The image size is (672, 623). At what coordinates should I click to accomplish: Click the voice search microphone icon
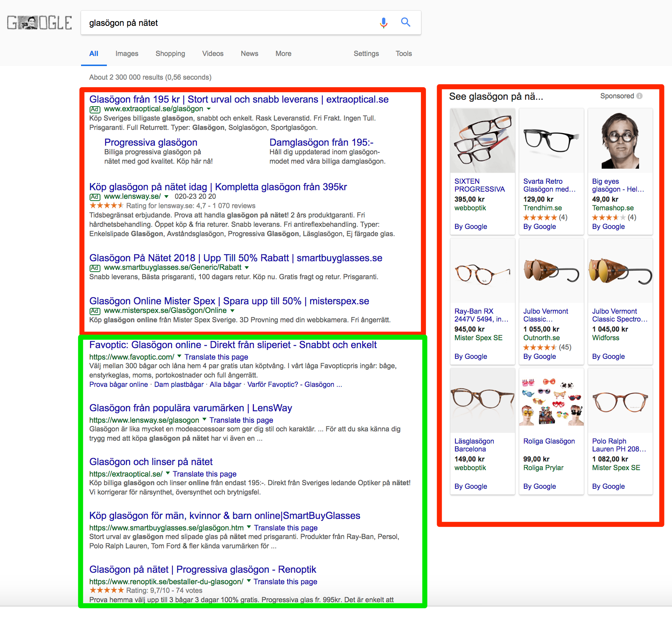click(383, 23)
